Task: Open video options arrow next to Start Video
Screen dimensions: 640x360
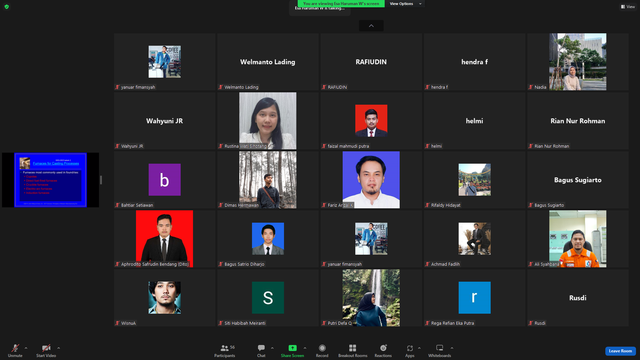Action: pos(58,348)
